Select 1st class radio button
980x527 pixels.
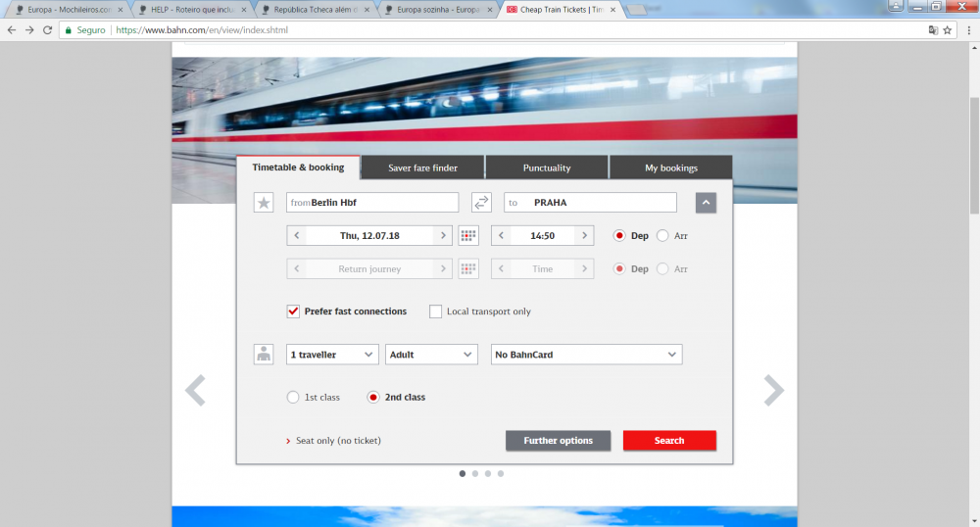[x=293, y=398]
